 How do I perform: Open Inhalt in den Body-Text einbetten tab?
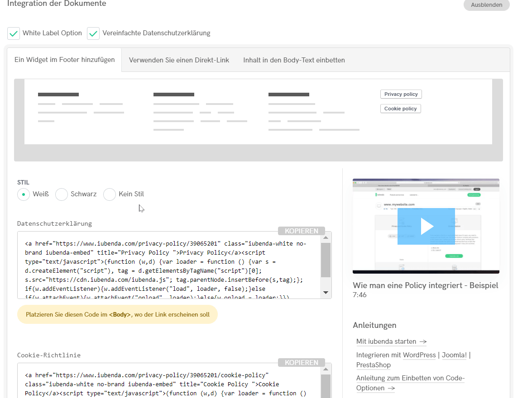294,60
